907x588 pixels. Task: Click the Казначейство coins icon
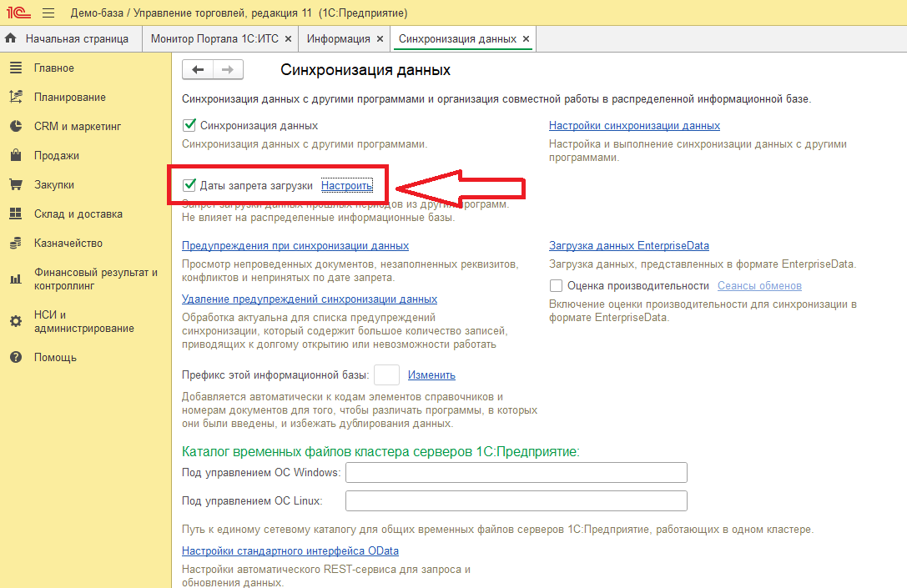point(16,243)
